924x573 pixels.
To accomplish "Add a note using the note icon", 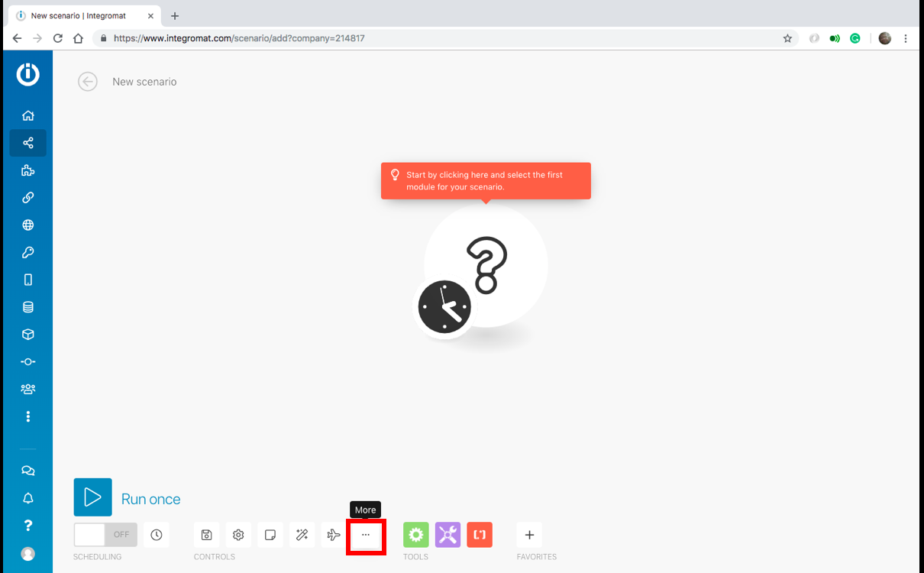I will click(270, 535).
